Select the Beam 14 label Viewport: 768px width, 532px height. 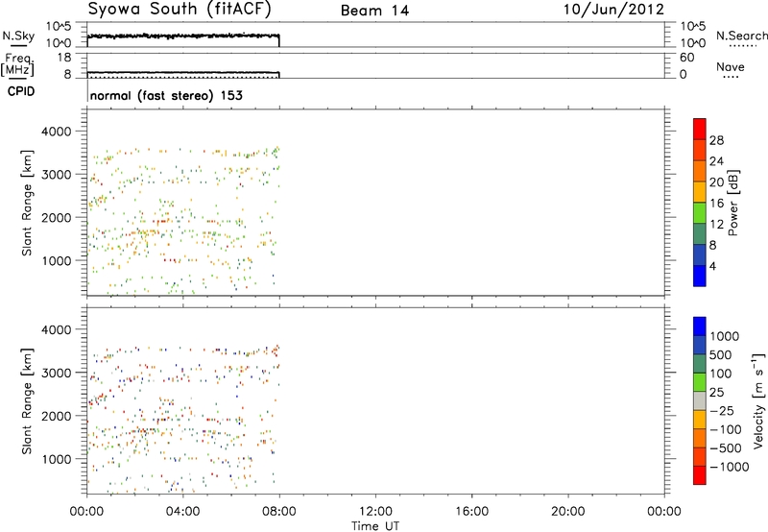[x=374, y=11]
